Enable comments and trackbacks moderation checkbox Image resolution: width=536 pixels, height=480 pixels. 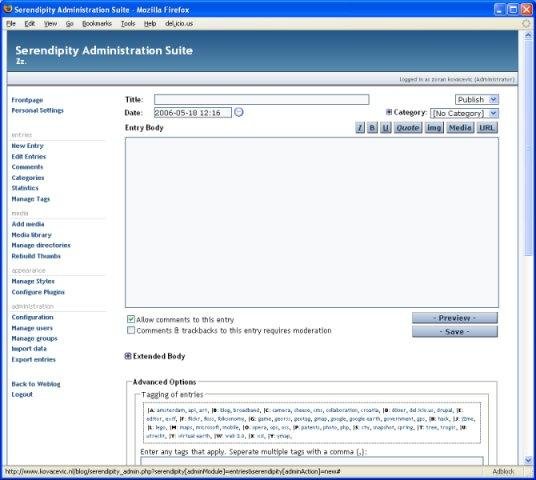coord(131,330)
